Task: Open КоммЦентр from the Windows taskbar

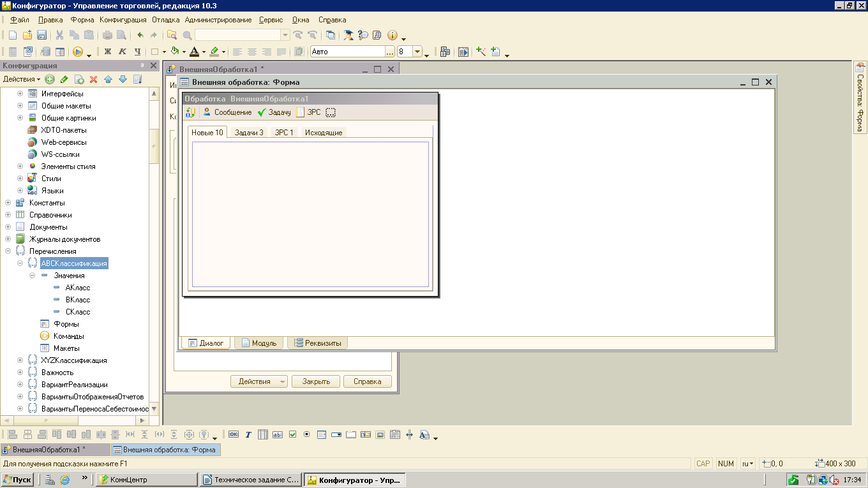Action: click(x=147, y=480)
